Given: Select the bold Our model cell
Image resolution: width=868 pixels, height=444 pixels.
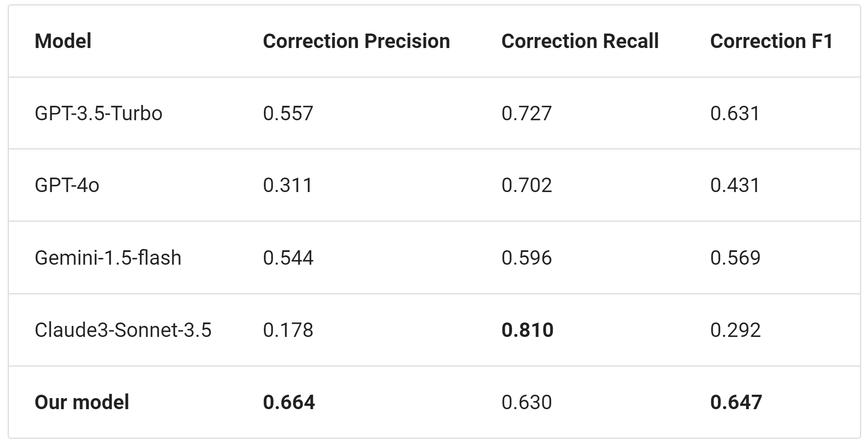Looking at the screenshot, I should tap(82, 402).
